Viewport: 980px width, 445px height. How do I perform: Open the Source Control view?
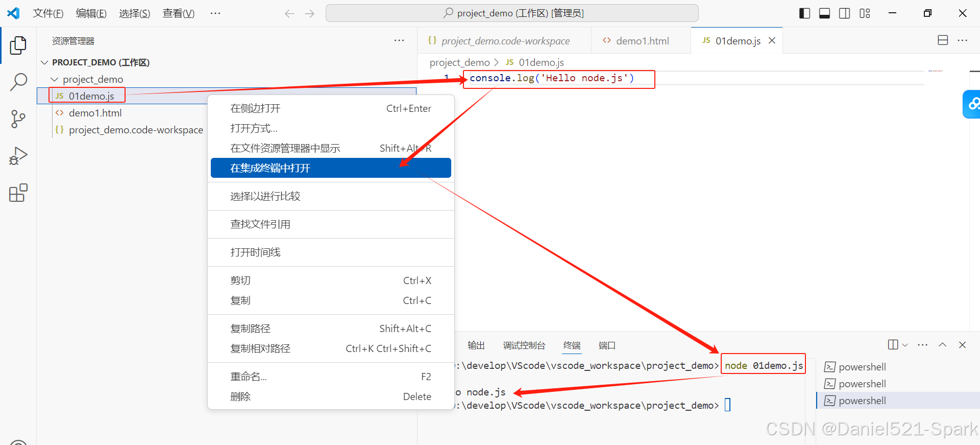coord(18,119)
